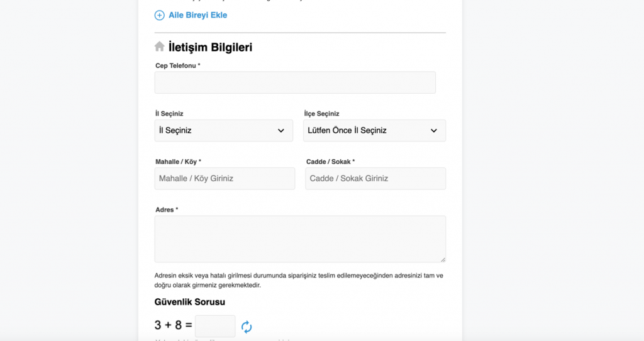Image resolution: width=644 pixels, height=341 pixels.
Task: Click the Cadde / Sokak label text
Action: tap(330, 162)
